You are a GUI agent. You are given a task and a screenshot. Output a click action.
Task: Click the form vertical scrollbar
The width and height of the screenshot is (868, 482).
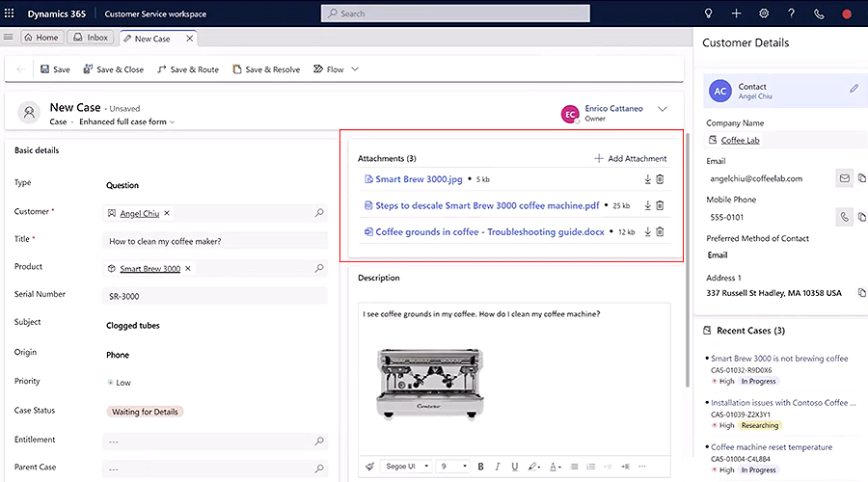pyautogui.click(x=688, y=260)
